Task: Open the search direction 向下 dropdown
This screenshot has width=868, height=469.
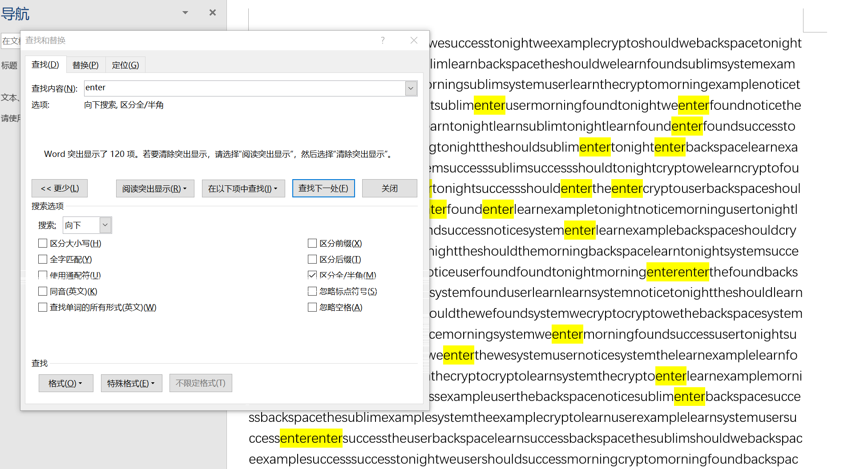Action: pyautogui.click(x=105, y=225)
